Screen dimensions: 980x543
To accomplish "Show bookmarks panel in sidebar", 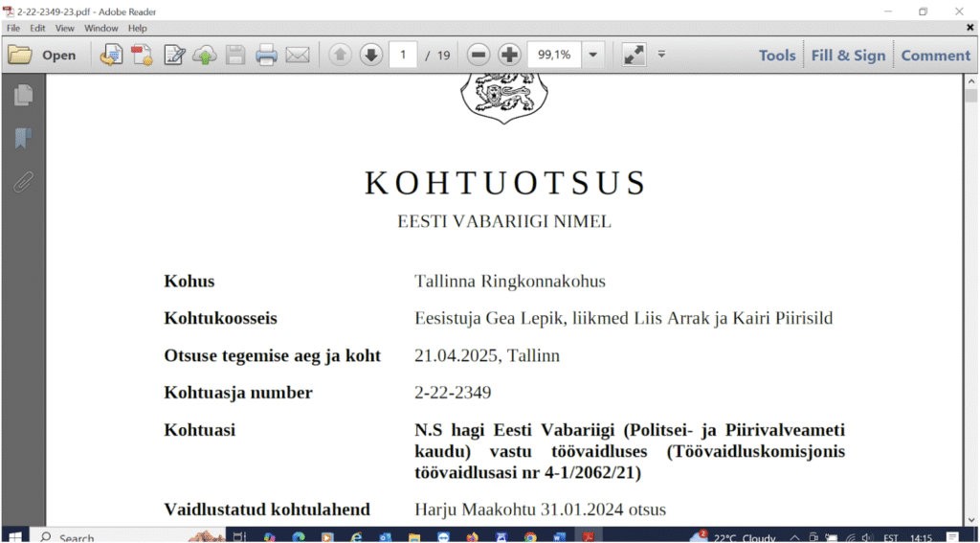I will 23,138.
